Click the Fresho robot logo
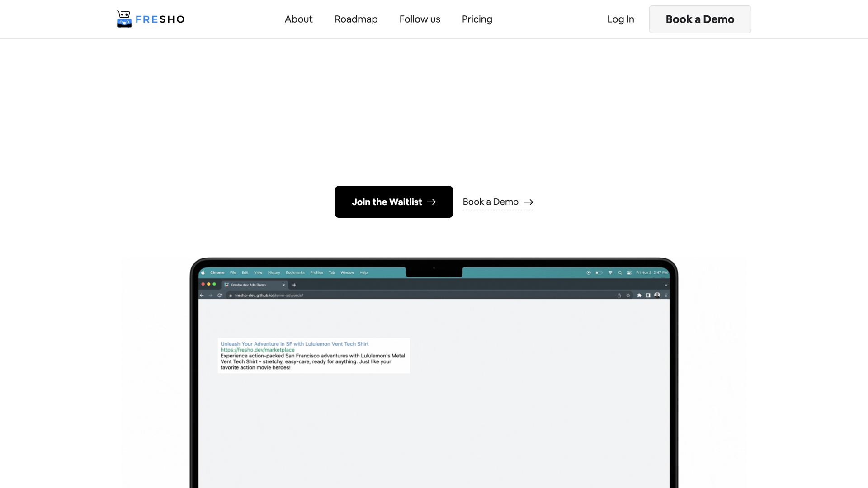 point(124,19)
